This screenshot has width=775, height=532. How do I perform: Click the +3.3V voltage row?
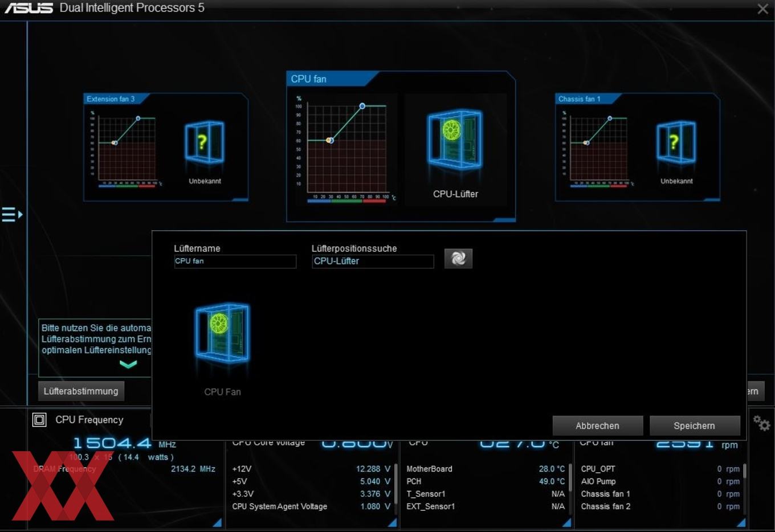[311, 494]
